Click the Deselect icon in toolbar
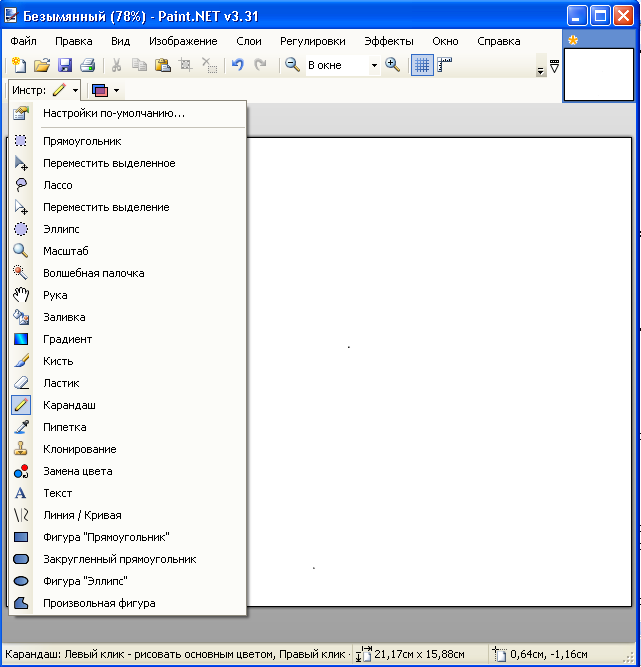This screenshot has width=641, height=667. (x=209, y=65)
